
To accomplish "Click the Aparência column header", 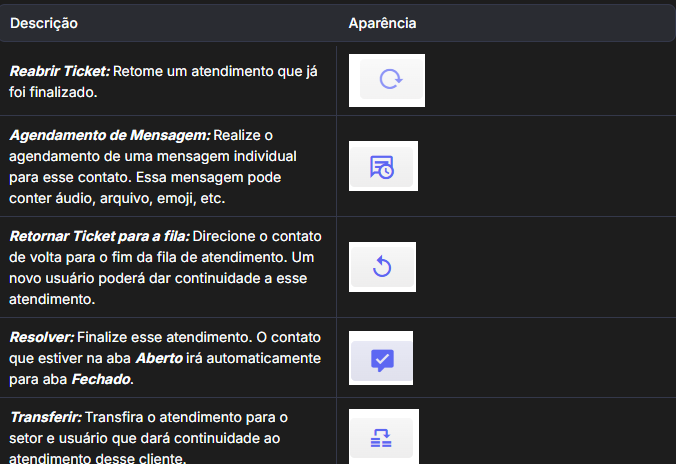I will (x=382, y=22).
